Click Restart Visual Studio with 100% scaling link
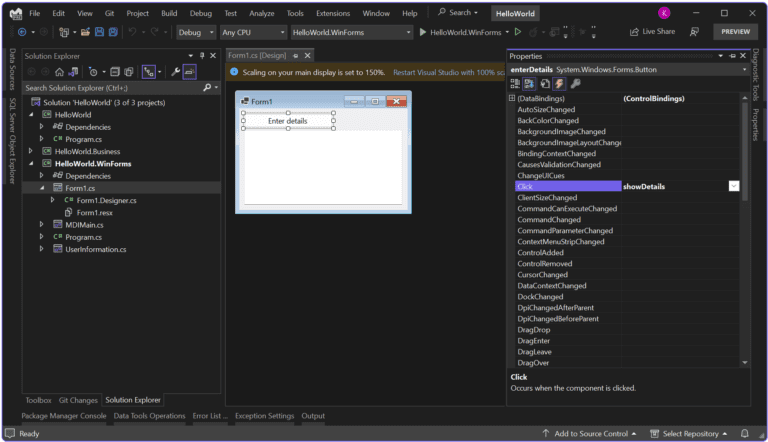 (449, 73)
